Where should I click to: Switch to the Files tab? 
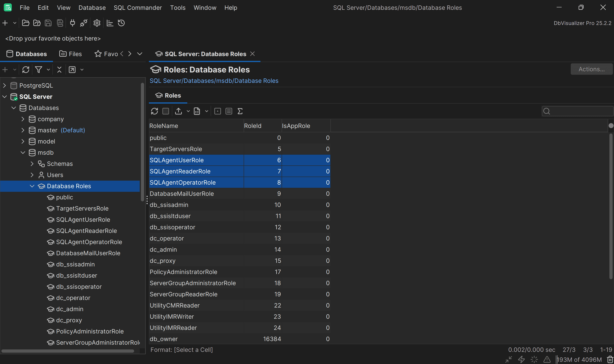[x=71, y=54]
